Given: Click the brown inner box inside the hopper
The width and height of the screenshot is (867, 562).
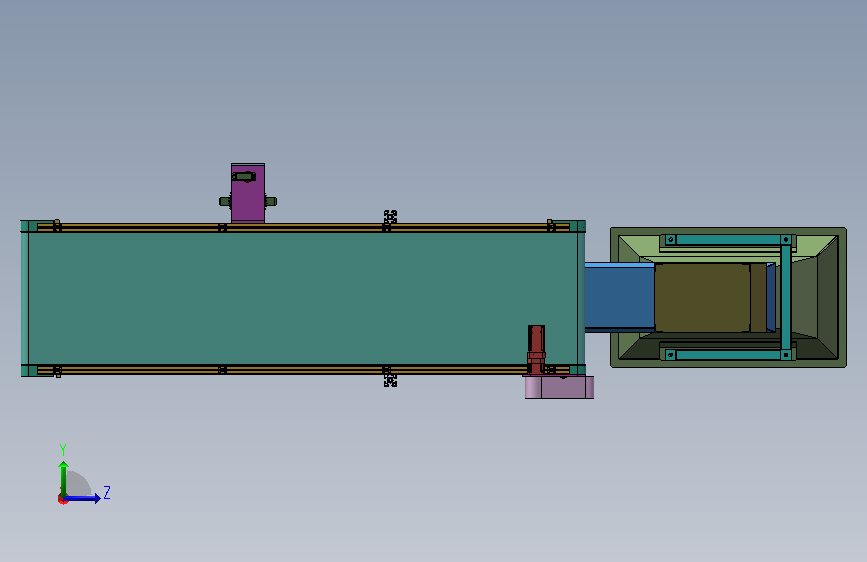Looking at the screenshot, I should [x=702, y=298].
